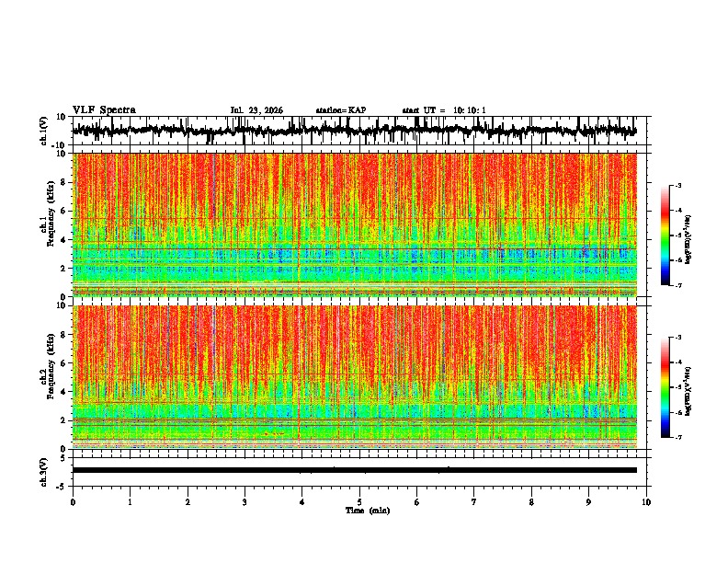This screenshot has width=728, height=563.
Task: Click the Jul 23, 2026 date label
Action: click(256, 110)
